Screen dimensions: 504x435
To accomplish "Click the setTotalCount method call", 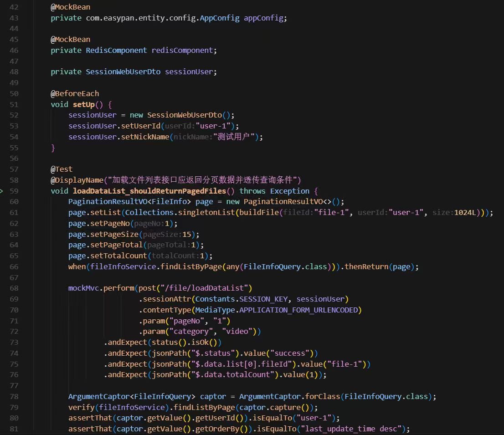I will tap(118, 256).
